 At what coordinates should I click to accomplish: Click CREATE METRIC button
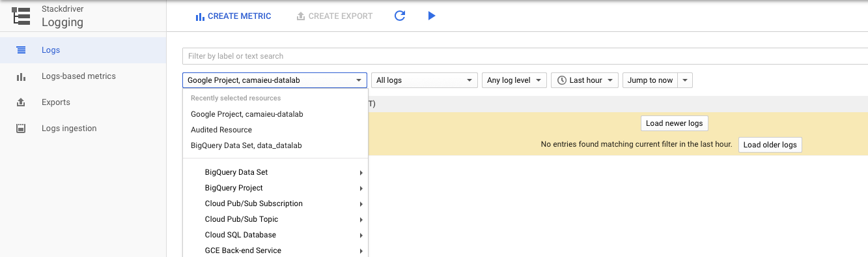[x=233, y=16]
